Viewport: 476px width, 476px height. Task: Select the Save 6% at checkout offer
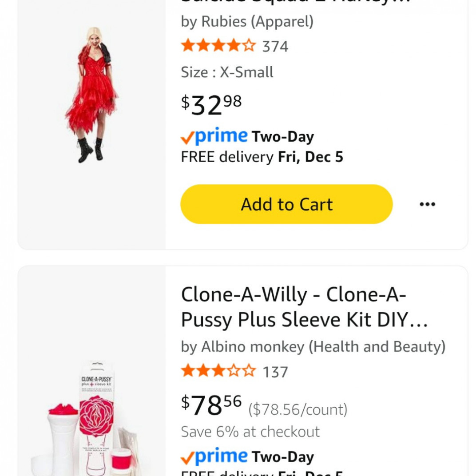250,431
